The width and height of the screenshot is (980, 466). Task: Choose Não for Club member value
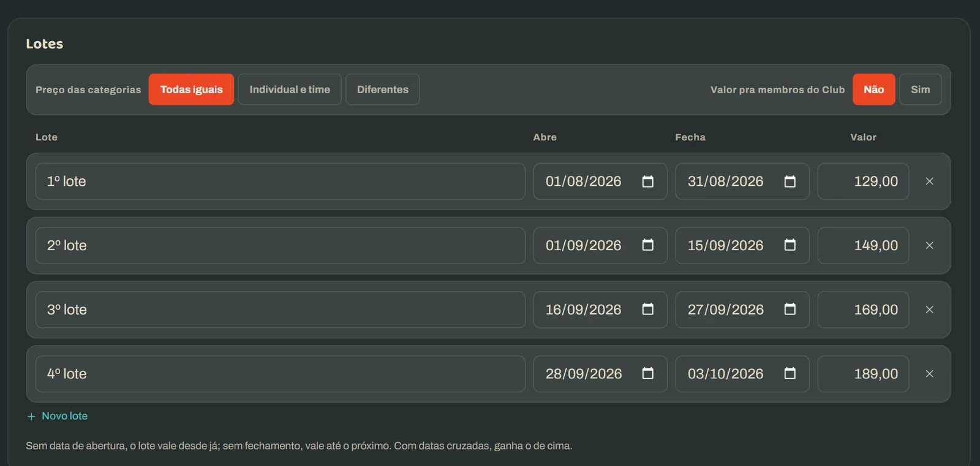pos(874,90)
